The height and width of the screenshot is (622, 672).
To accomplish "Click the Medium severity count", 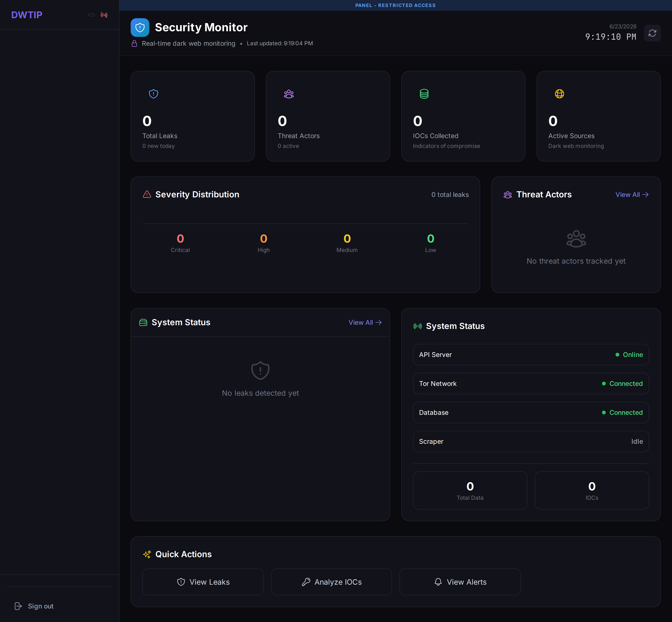I will 347,239.
